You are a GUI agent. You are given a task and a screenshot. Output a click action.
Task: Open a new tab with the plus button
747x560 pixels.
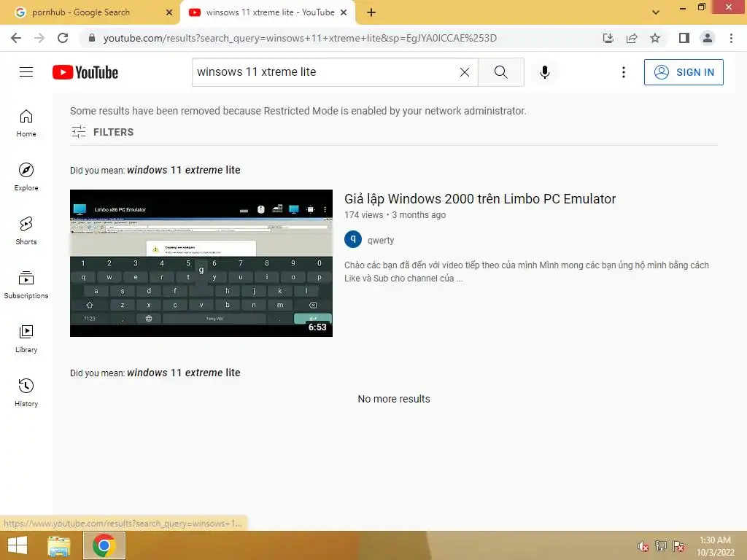[371, 13]
